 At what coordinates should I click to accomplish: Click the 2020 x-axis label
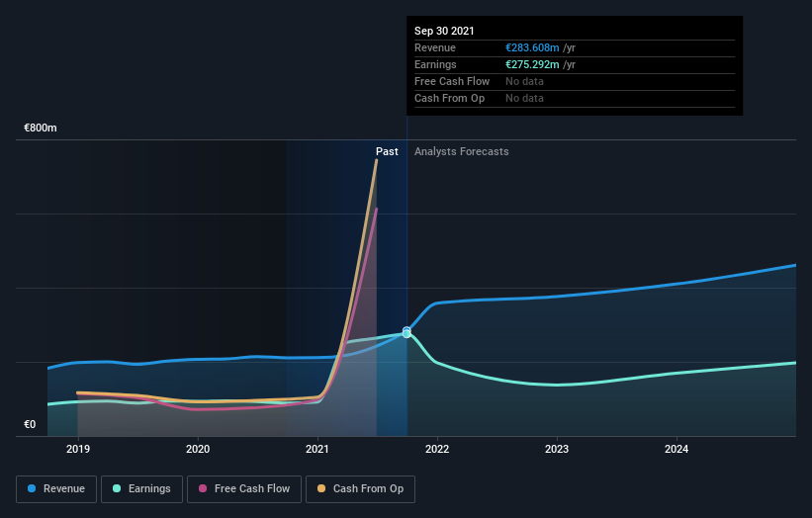click(x=198, y=449)
